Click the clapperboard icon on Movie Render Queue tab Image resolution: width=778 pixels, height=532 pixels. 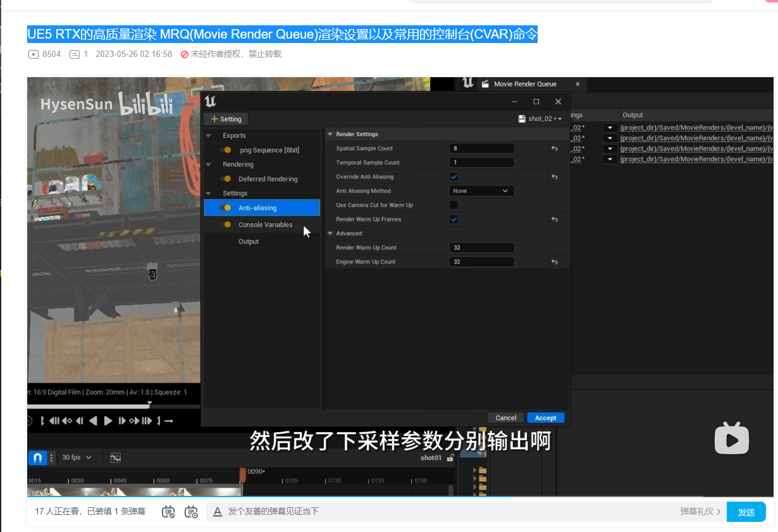(x=485, y=84)
